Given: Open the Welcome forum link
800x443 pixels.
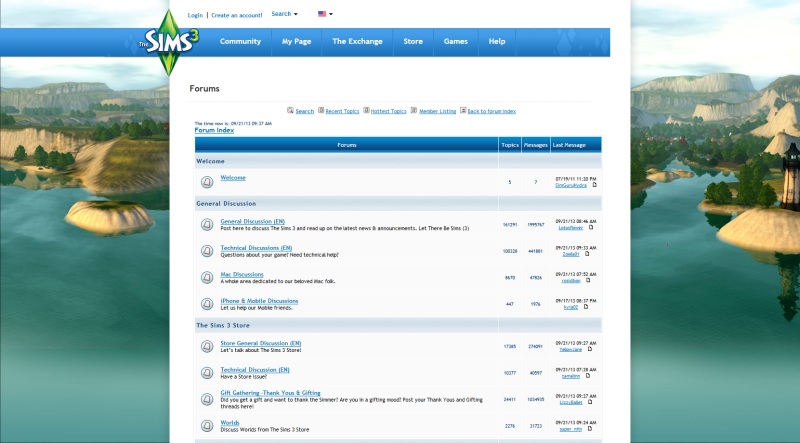Looking at the screenshot, I should (233, 178).
